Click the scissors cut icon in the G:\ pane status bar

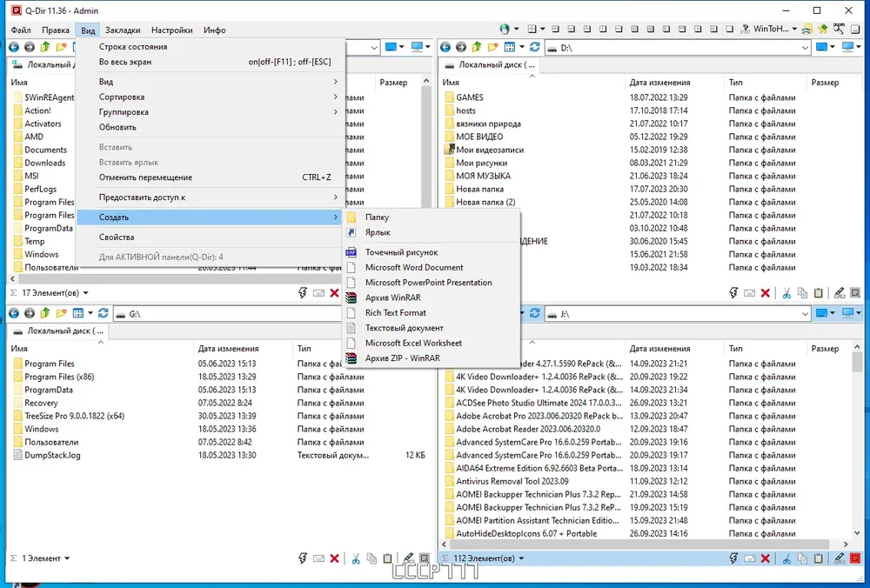point(356,558)
